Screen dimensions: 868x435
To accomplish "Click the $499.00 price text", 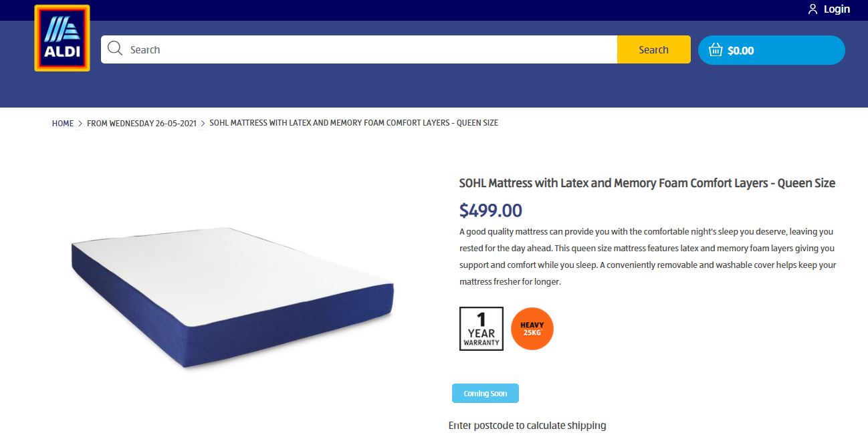I will [492, 210].
